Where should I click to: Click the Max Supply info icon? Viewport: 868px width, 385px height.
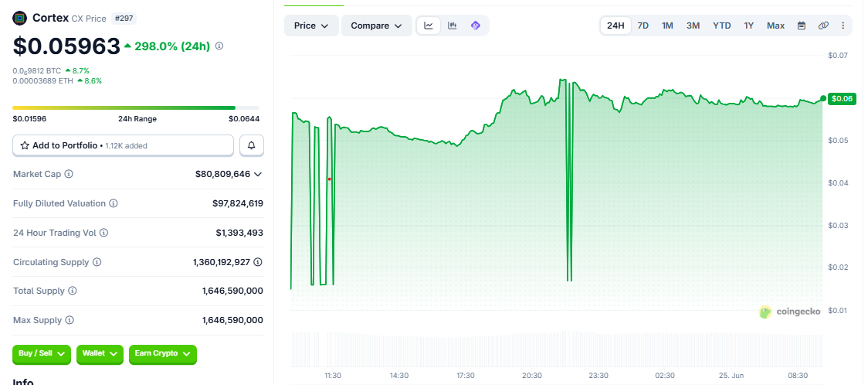point(70,320)
